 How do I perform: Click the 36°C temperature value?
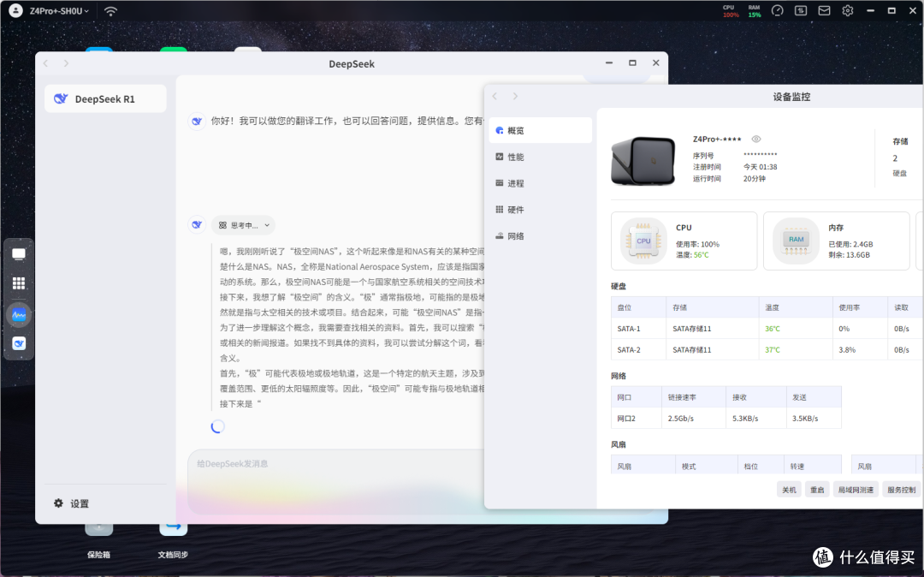(x=772, y=329)
